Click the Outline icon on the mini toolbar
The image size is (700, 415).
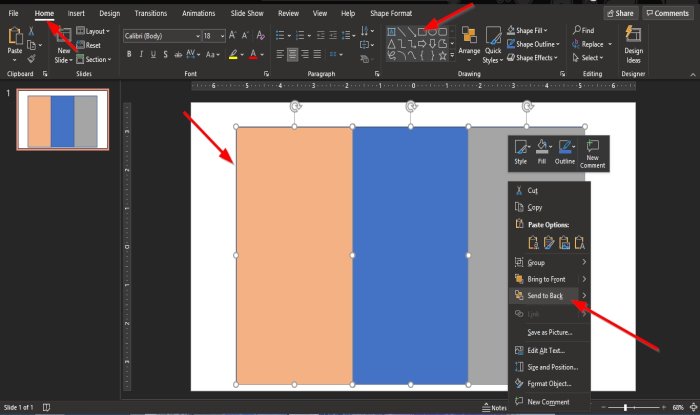click(x=565, y=152)
